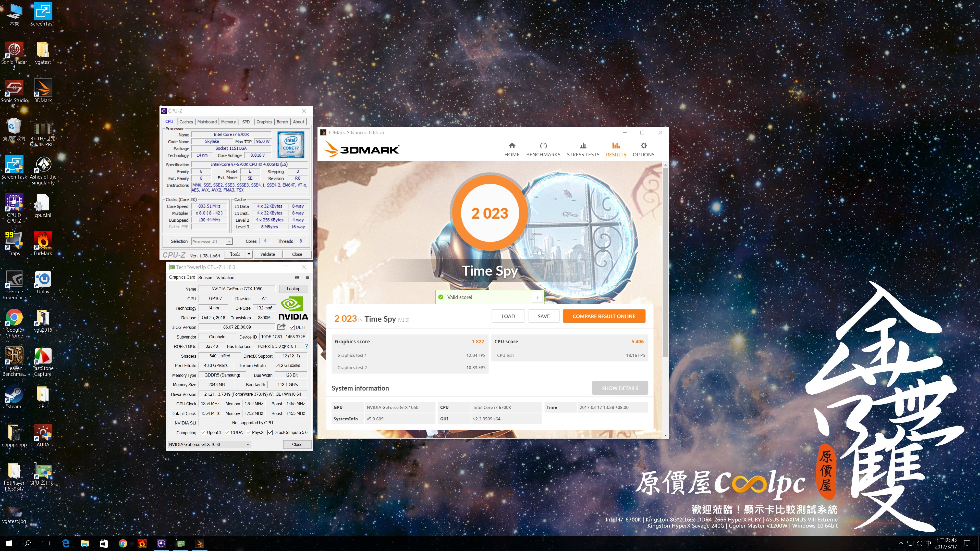Image resolution: width=980 pixels, height=551 pixels.
Task: Open the Windows notification center icon
Action: click(967, 543)
